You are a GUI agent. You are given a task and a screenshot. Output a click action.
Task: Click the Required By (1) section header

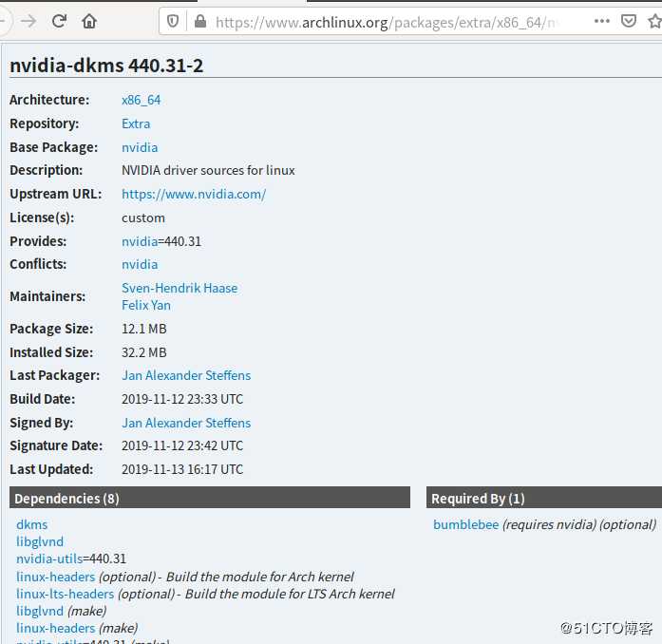[x=544, y=498]
